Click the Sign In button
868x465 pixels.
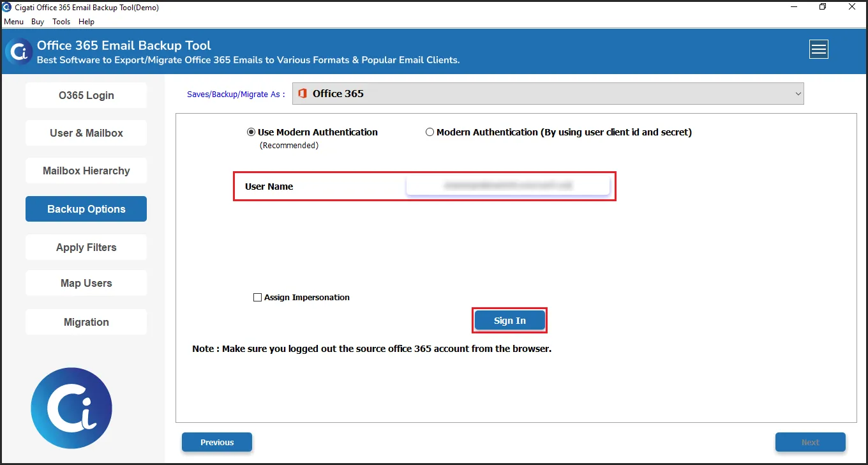509,321
